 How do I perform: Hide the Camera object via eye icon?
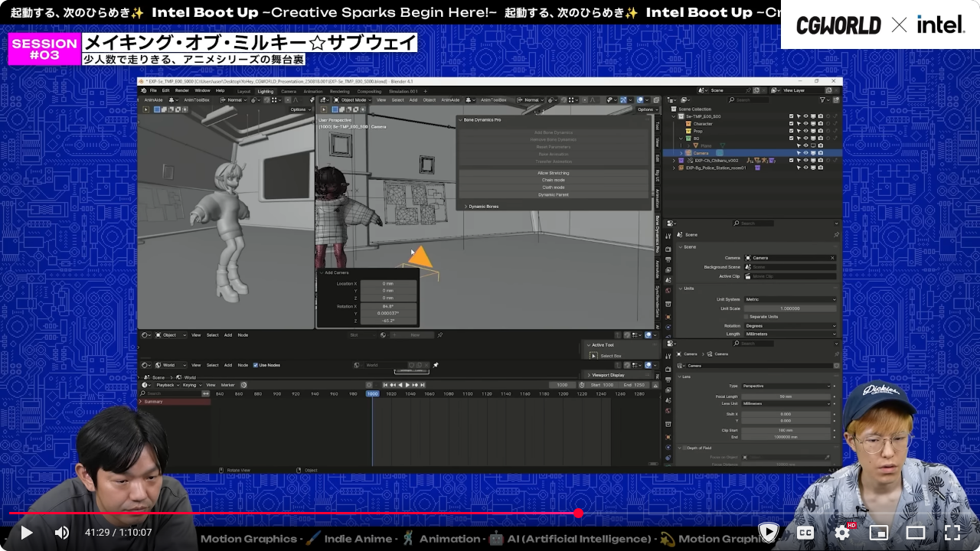(805, 153)
